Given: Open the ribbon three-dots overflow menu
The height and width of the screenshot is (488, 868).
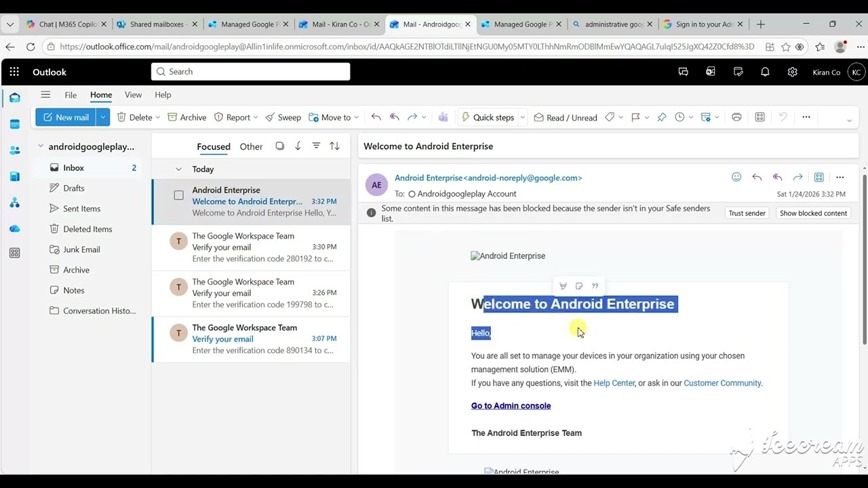Looking at the screenshot, I should click(x=806, y=117).
